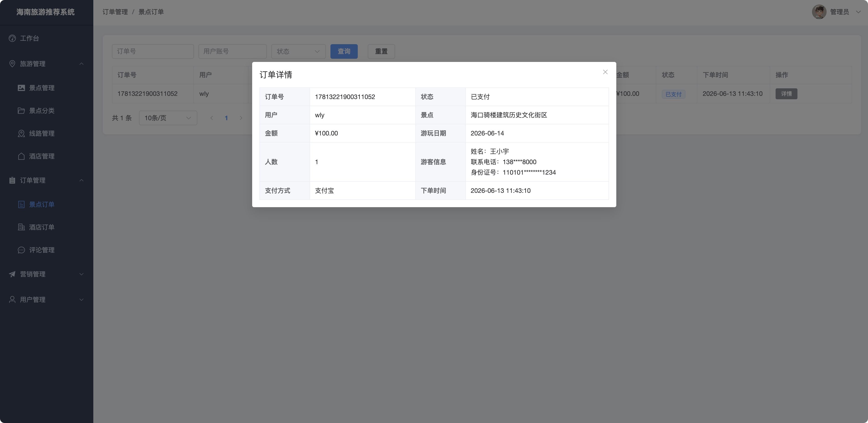Select 景点订单 in the sidebar
Image resolution: width=868 pixels, height=423 pixels.
(46, 205)
